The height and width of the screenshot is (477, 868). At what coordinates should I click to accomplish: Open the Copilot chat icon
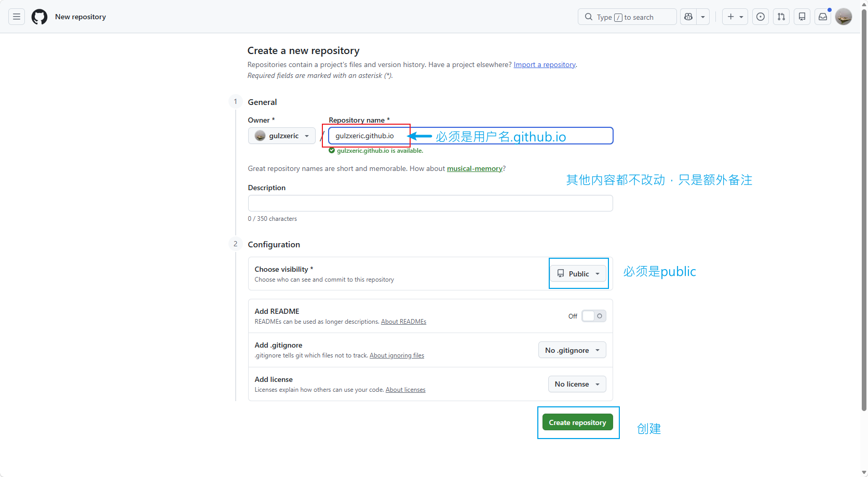688,17
